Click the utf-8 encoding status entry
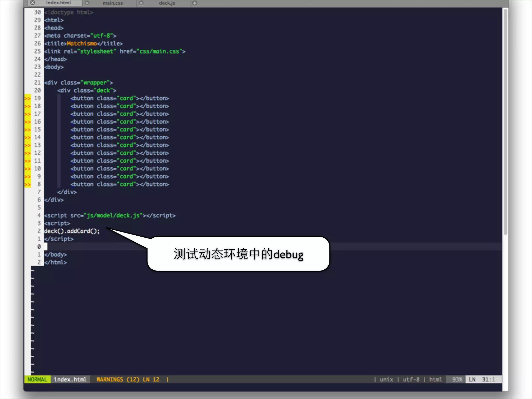532x399 pixels. (411, 380)
